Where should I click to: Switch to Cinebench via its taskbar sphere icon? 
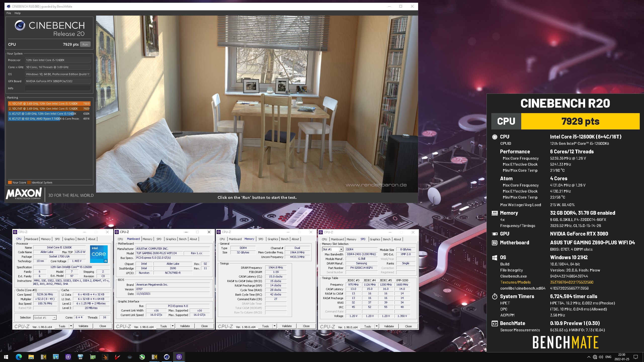click(167, 357)
